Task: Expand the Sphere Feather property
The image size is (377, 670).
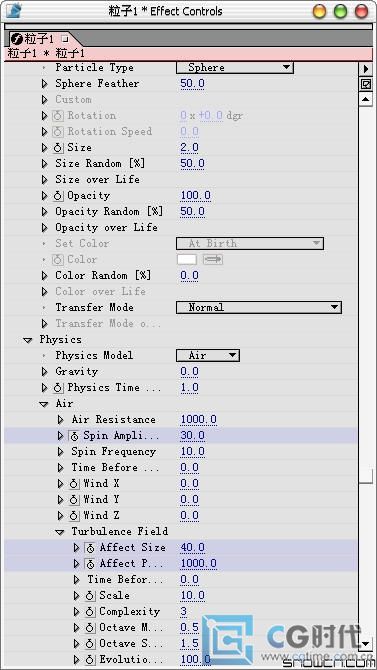Action: tap(44, 84)
